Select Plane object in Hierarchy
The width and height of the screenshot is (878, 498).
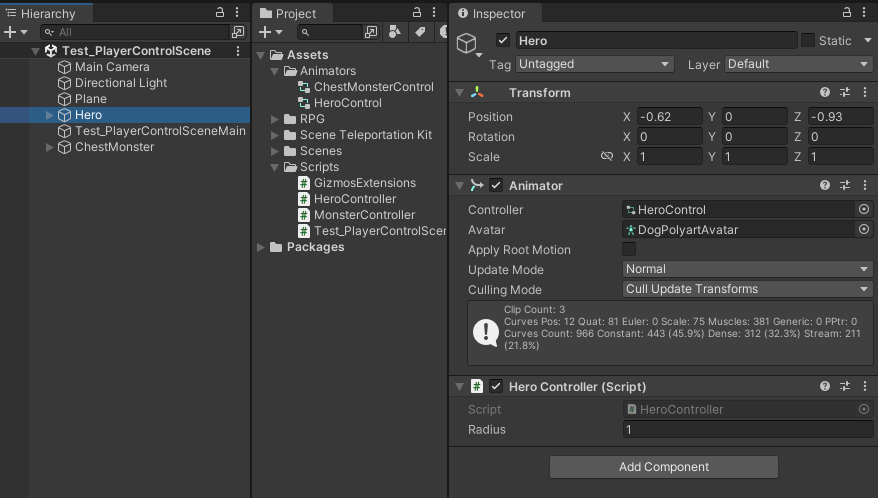coord(91,99)
